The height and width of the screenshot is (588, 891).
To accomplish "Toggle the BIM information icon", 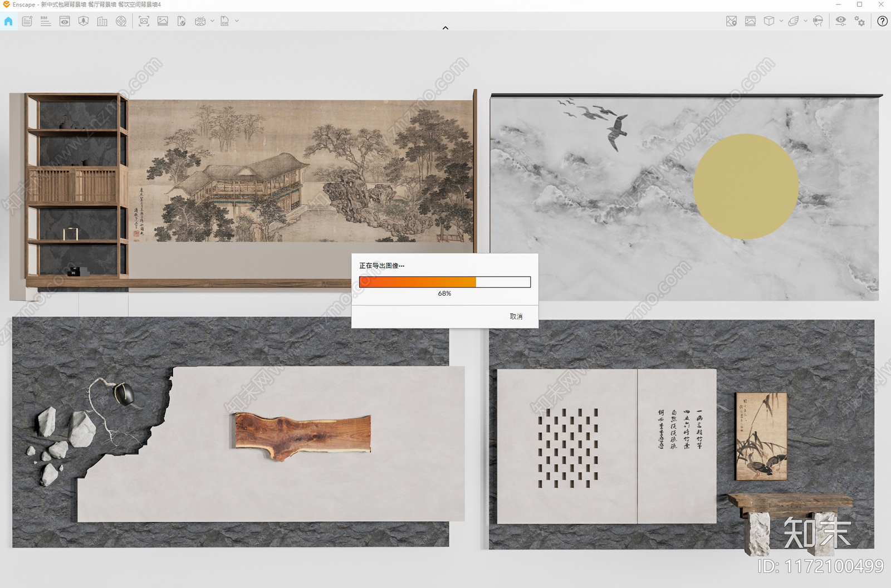I will (46, 21).
